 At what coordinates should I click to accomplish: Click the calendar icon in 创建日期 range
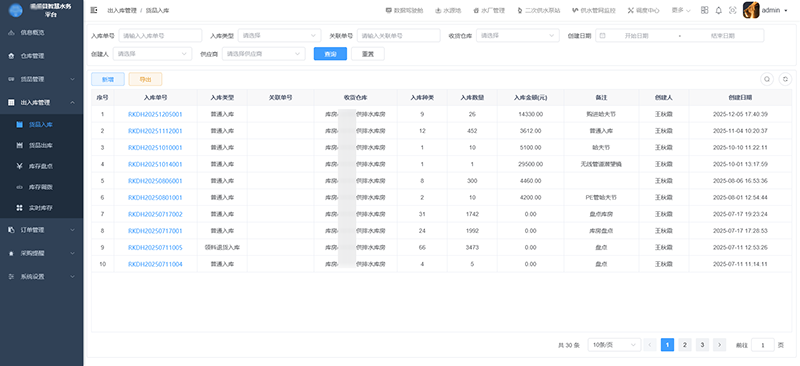coord(603,36)
